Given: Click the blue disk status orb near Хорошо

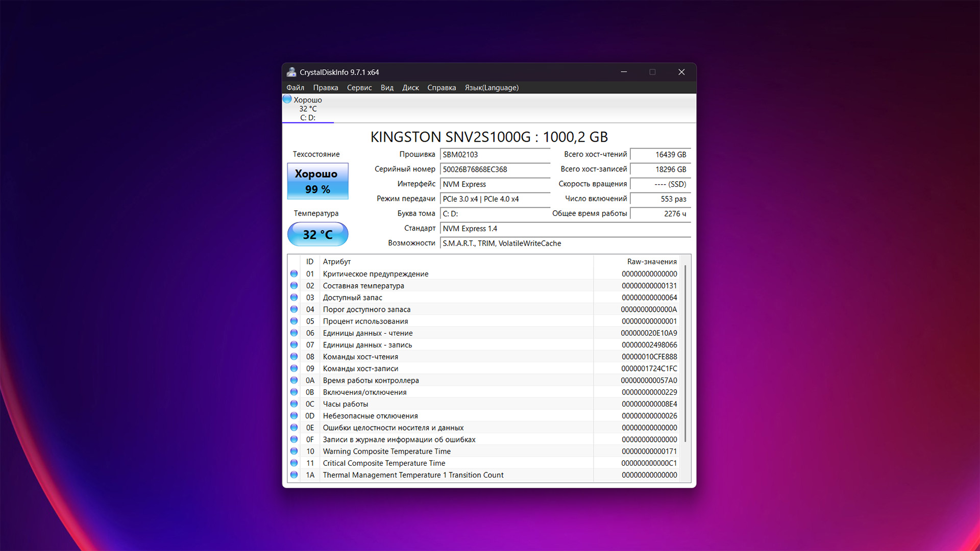Looking at the screenshot, I should (x=287, y=99).
